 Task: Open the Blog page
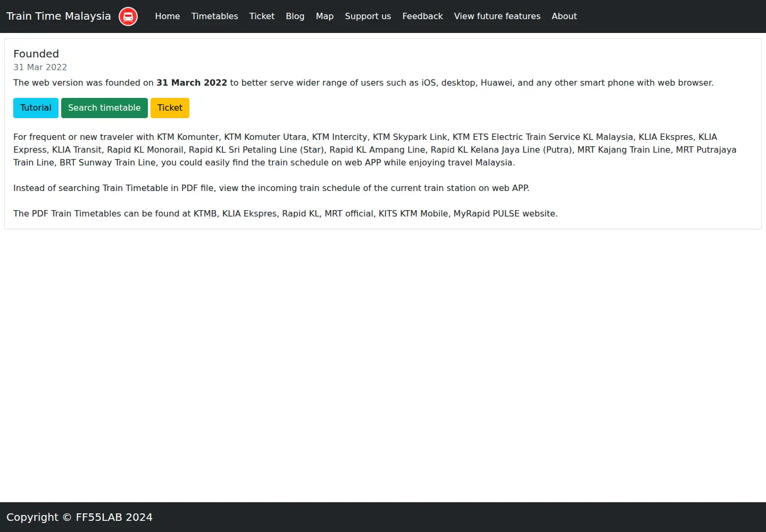[295, 16]
